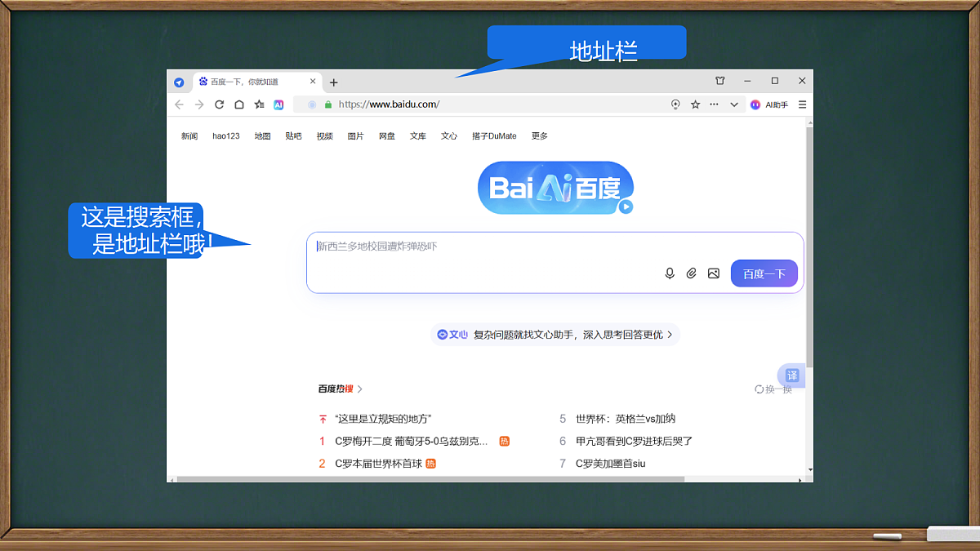This screenshot has height=551, width=980.
Task: Select the 百度一下，你就知道 tab
Action: tap(257, 82)
